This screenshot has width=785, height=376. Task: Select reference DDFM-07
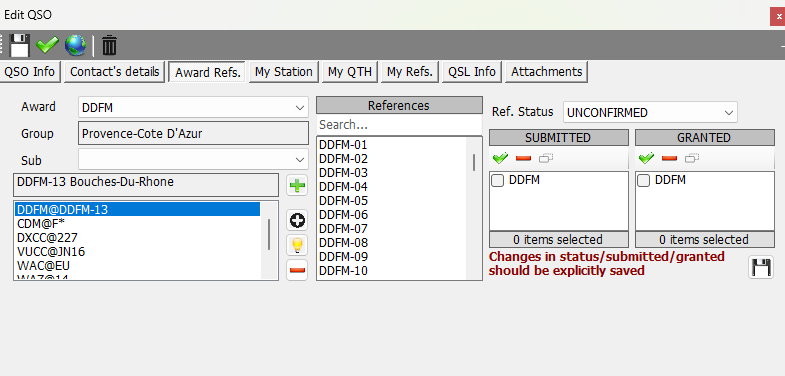392,229
